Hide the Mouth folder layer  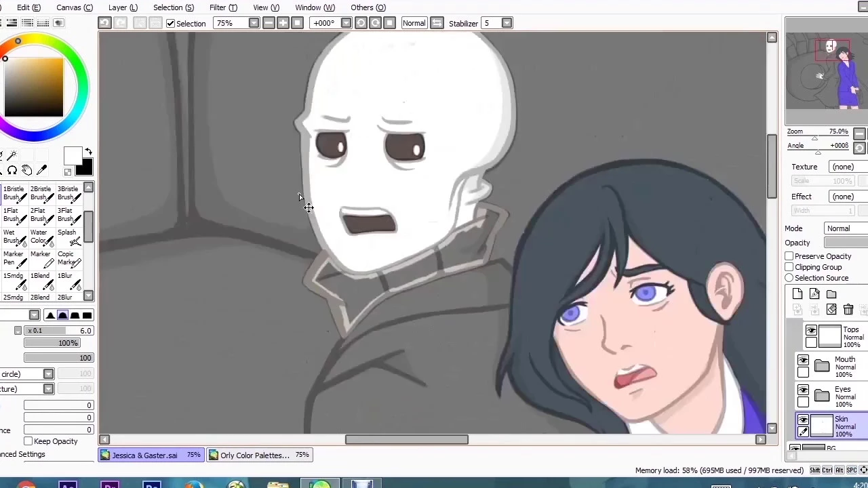(803, 361)
